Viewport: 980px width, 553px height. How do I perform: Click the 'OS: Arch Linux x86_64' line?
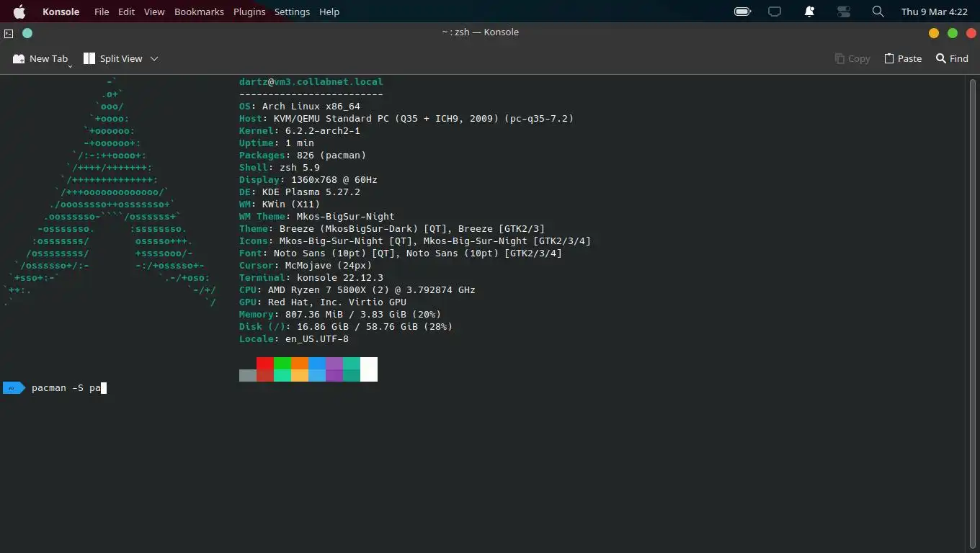(300, 106)
